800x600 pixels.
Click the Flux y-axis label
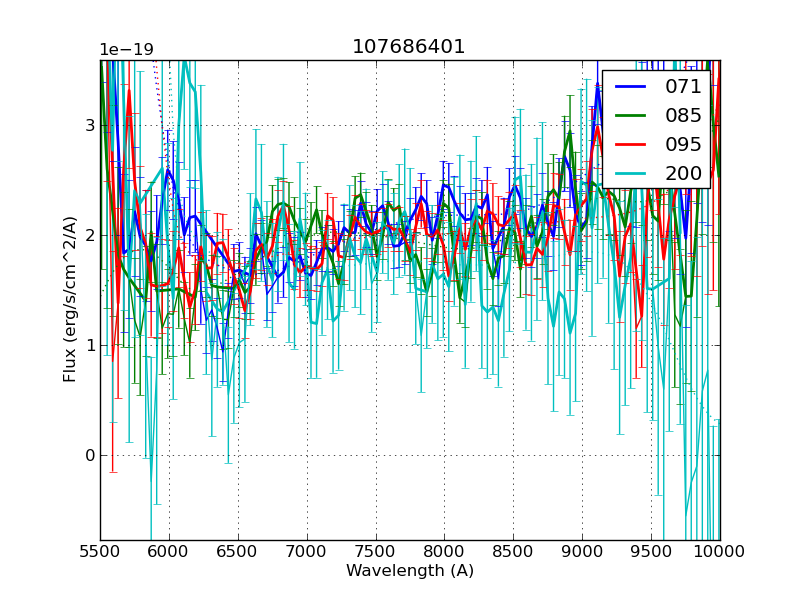pos(70,299)
